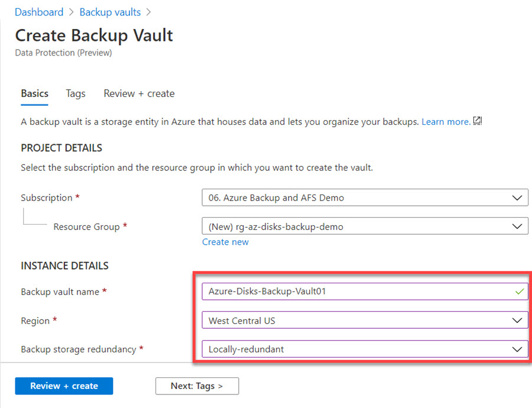Click external link icon beside Learn more

[x=478, y=121]
